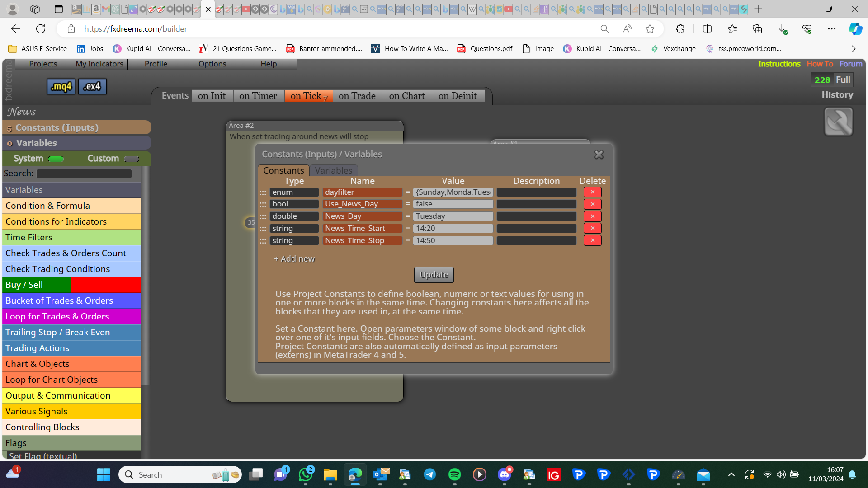This screenshot has width=868, height=488.
Task: Select the red Sell block half
Action: (106, 285)
